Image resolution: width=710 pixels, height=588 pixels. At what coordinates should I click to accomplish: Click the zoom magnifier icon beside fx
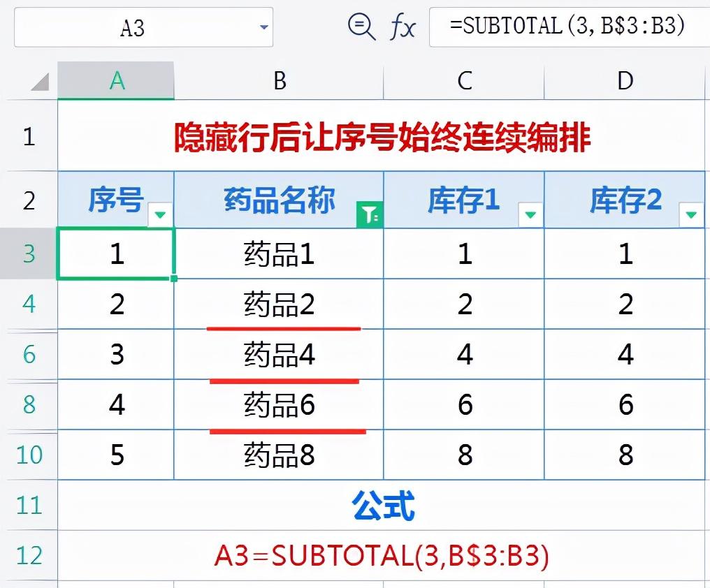click(361, 27)
